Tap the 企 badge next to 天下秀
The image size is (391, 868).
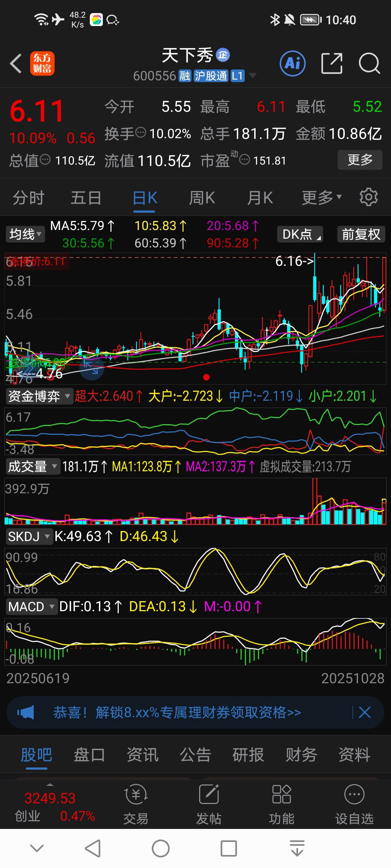click(x=223, y=55)
